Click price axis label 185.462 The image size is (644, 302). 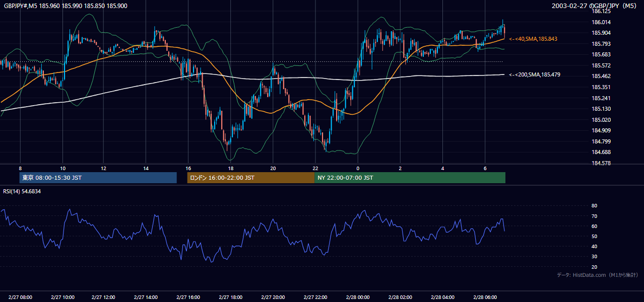point(602,76)
